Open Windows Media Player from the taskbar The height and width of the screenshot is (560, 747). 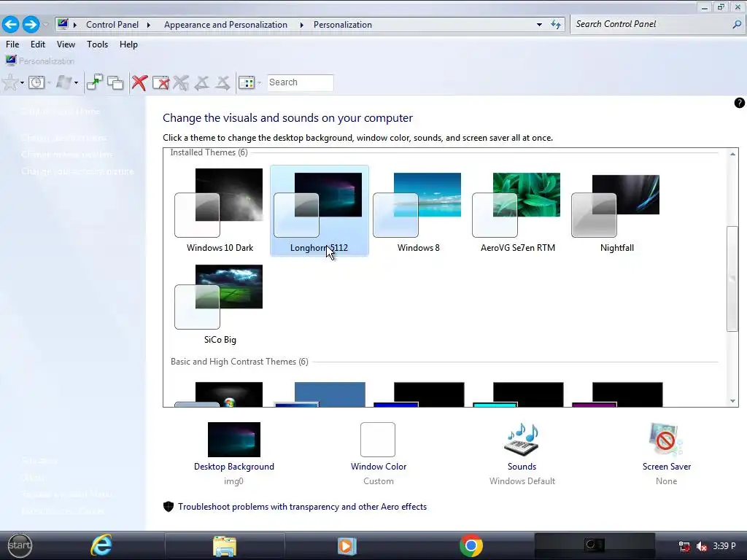[x=347, y=545]
